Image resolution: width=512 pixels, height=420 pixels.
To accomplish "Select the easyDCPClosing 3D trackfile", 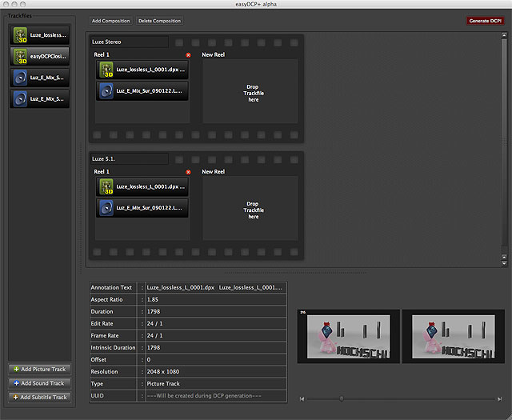I will coord(38,56).
